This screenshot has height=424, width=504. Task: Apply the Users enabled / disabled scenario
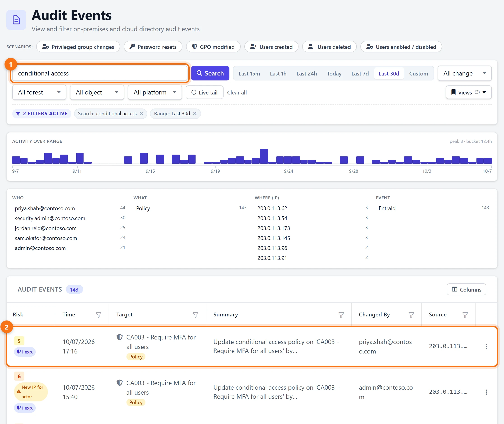pyautogui.click(x=401, y=47)
